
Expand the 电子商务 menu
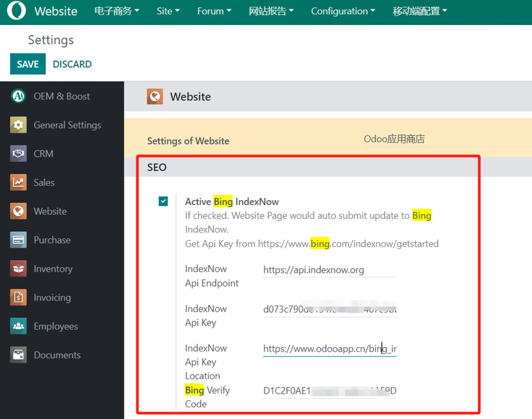click(x=117, y=11)
